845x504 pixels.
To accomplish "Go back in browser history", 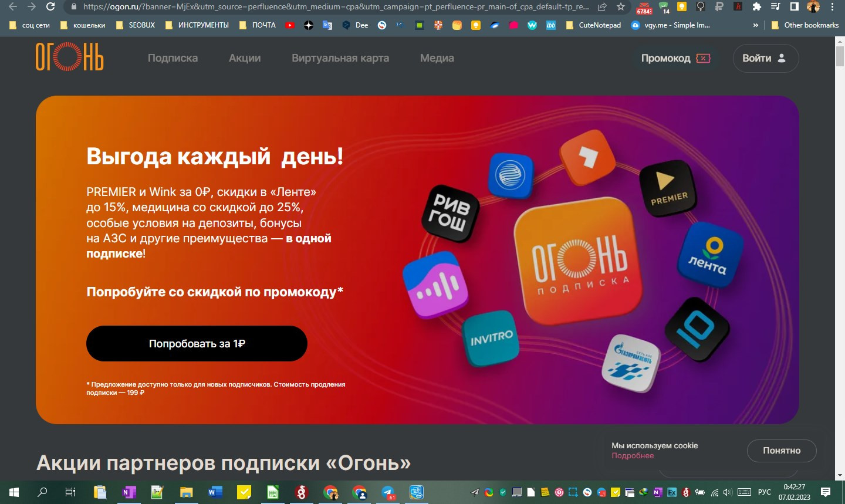I will [x=12, y=6].
